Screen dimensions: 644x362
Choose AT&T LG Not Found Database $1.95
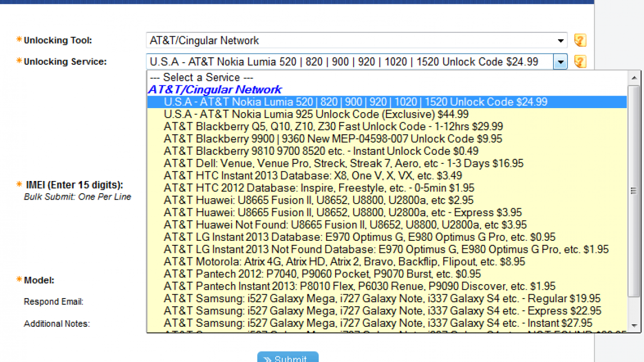387,249
